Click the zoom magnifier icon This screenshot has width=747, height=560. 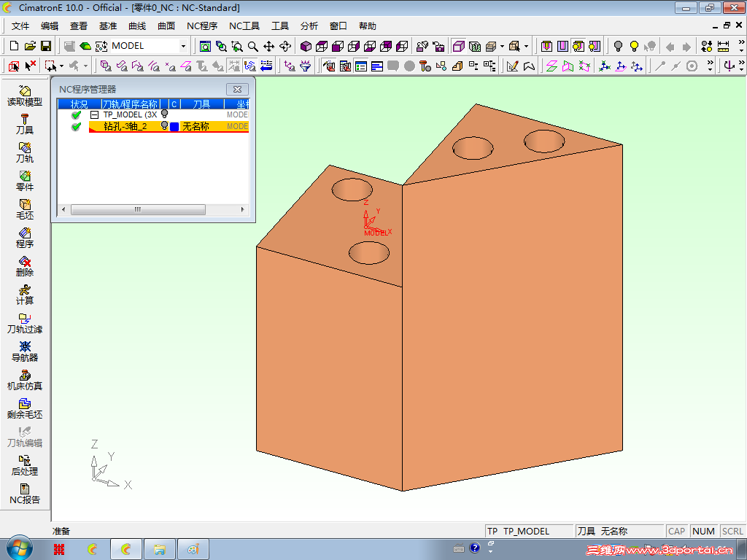point(253,46)
